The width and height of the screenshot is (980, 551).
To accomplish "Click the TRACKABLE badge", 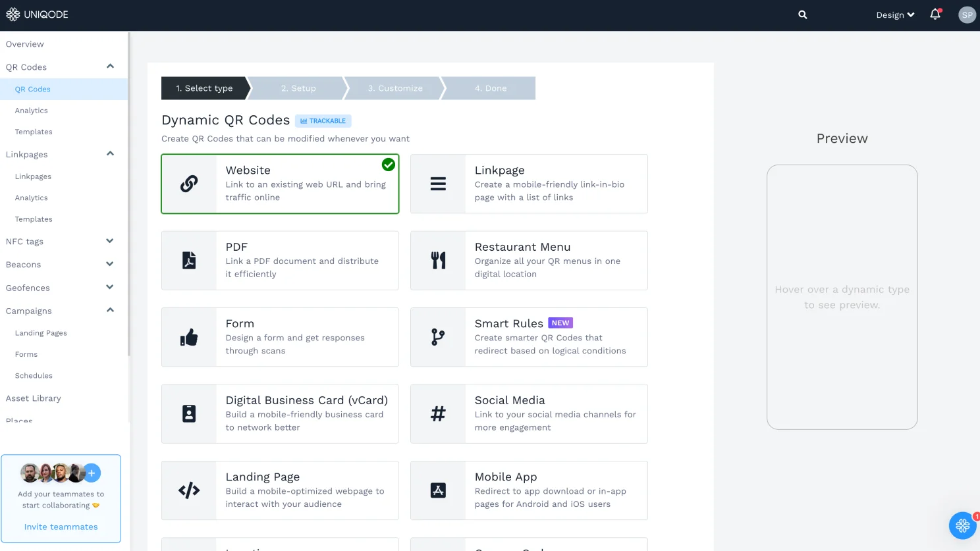I will pyautogui.click(x=323, y=121).
